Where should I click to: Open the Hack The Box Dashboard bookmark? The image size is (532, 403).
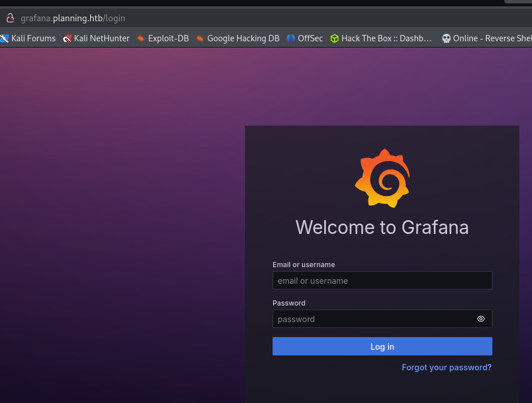pyautogui.click(x=381, y=38)
